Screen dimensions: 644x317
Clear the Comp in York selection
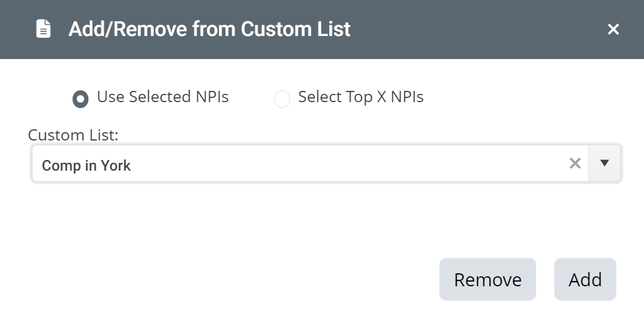[575, 164]
